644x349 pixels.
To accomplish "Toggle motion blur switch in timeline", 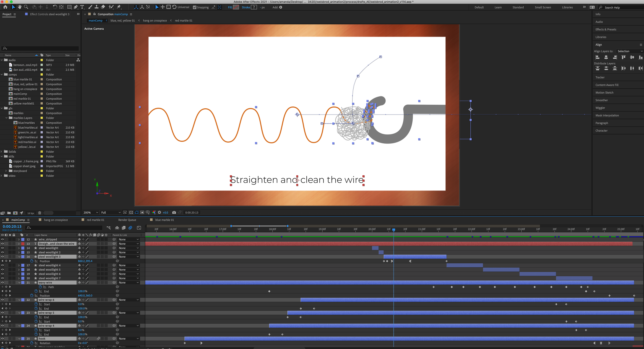I will (130, 228).
